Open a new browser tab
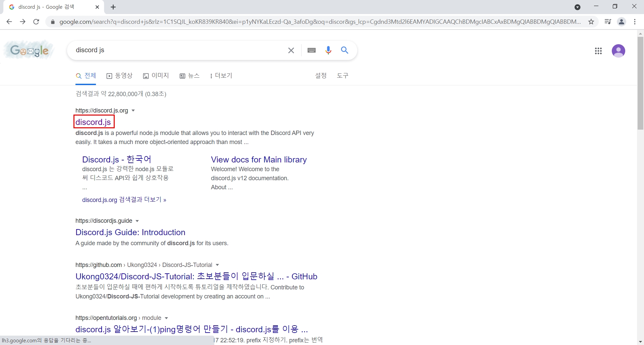The height and width of the screenshot is (345, 644). click(113, 7)
